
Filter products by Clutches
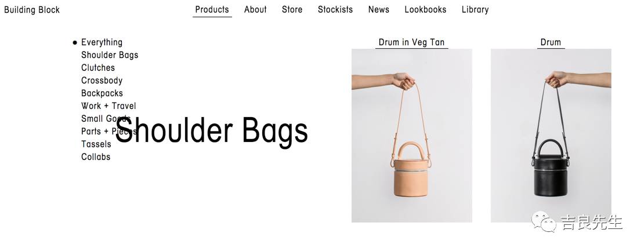tap(97, 68)
